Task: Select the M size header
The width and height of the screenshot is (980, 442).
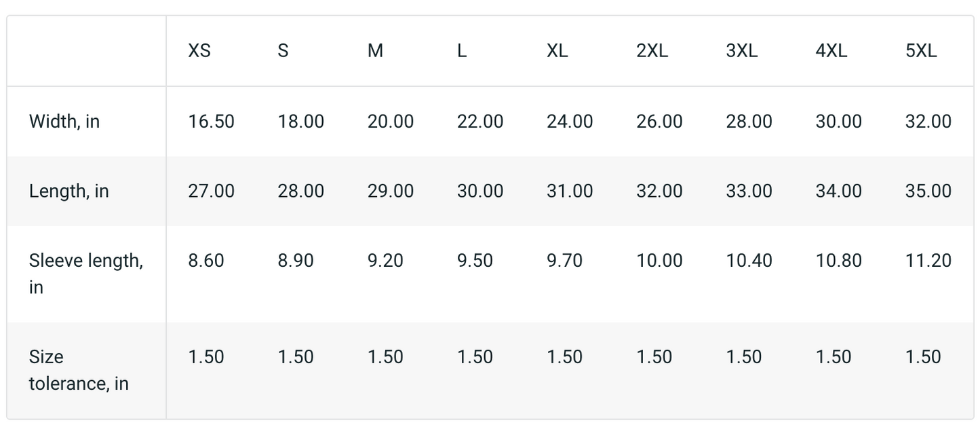Action: 375,51
